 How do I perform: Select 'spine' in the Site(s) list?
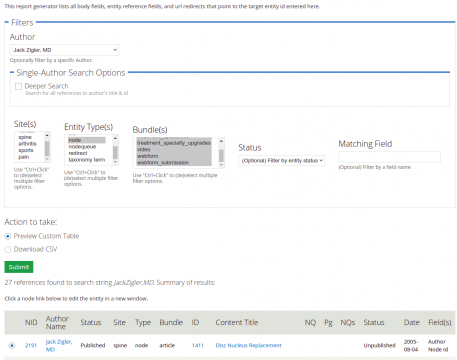25,137
